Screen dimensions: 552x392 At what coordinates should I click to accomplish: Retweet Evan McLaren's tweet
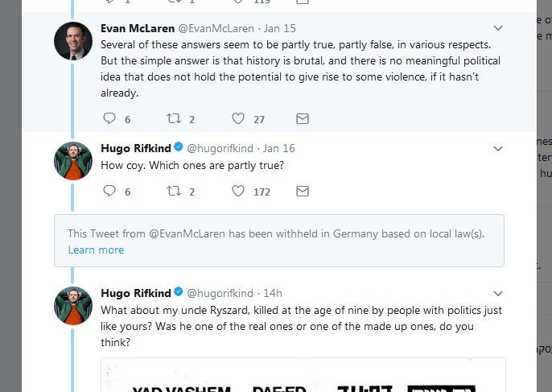(174, 119)
